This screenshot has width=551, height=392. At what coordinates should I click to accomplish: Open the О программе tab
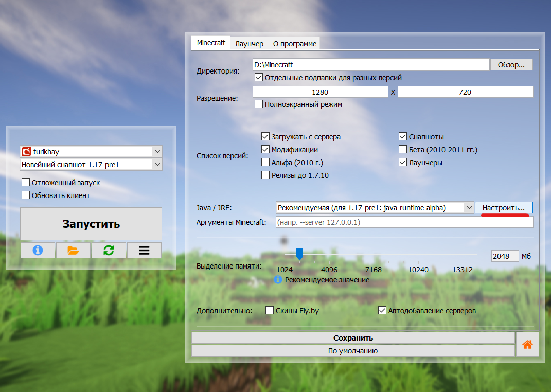[x=294, y=44]
